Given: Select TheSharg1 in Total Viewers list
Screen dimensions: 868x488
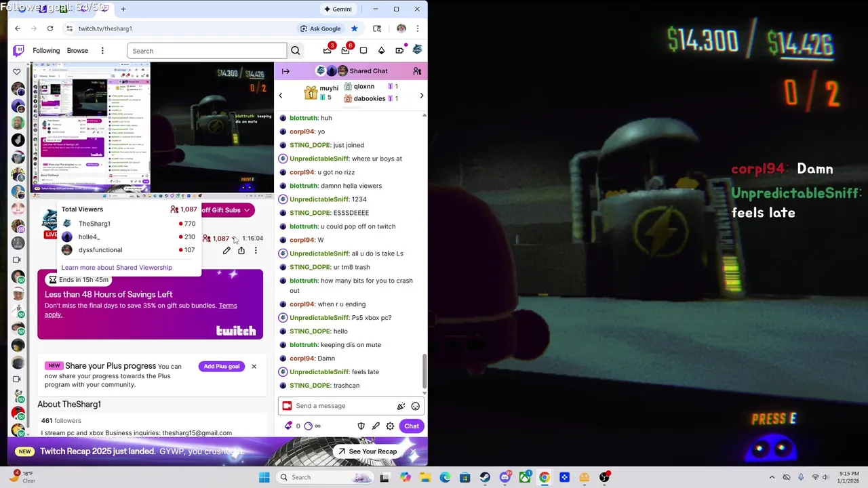Looking at the screenshot, I should [x=128, y=224].
